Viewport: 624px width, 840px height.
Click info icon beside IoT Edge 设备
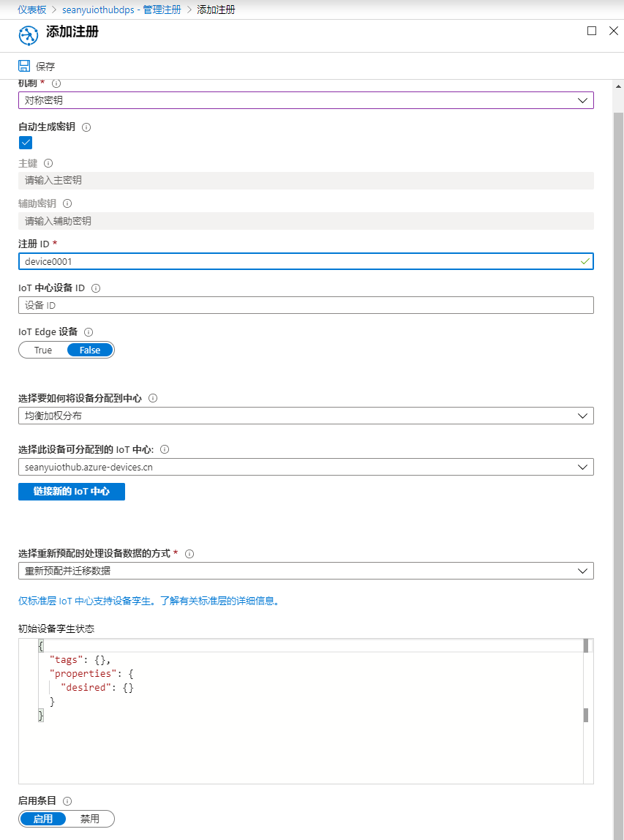click(89, 332)
